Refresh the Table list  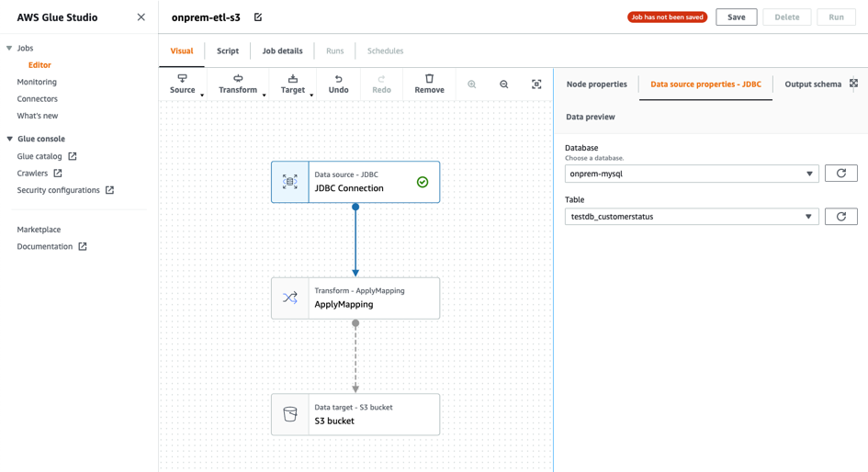pyautogui.click(x=840, y=217)
